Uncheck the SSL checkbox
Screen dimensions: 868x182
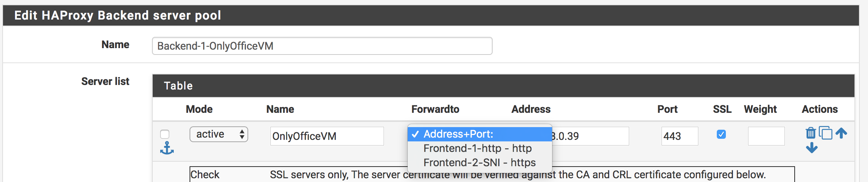(721, 134)
